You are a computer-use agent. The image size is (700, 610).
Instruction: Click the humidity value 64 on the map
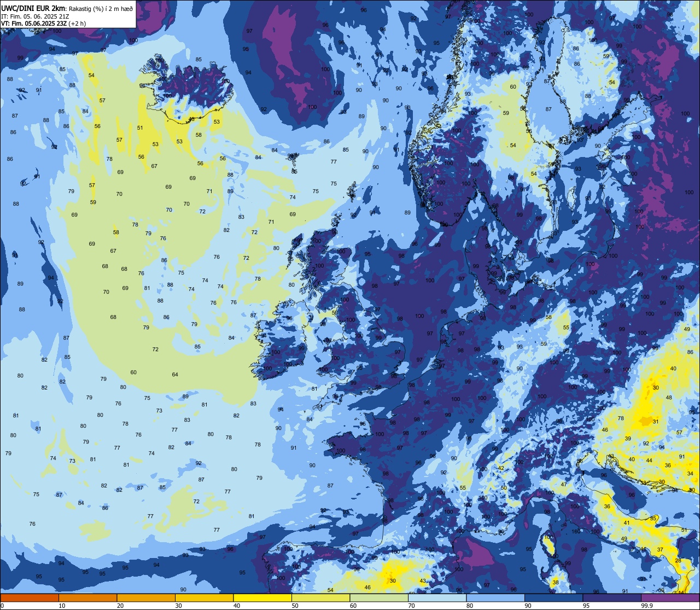175,375
